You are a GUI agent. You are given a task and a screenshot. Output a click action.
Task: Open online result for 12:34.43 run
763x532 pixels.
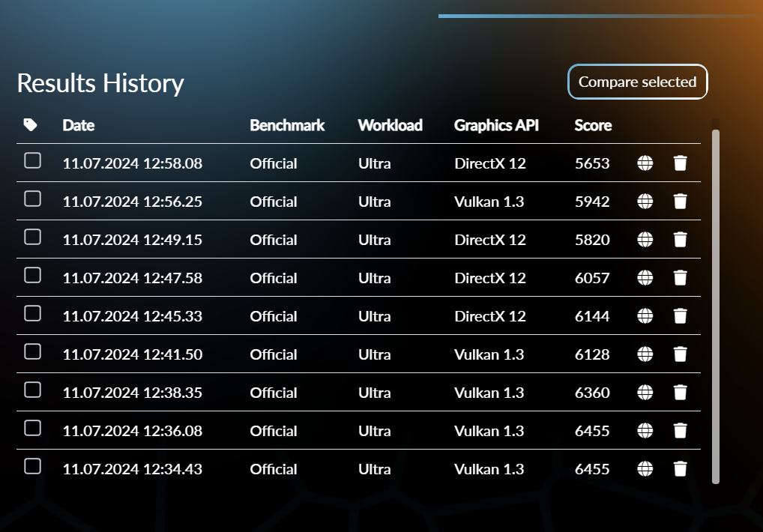[x=645, y=469]
